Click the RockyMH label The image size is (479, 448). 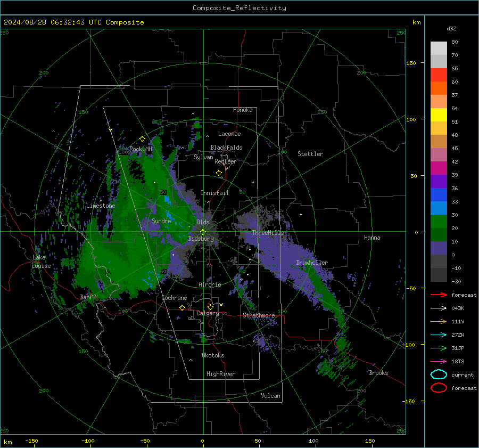141,149
